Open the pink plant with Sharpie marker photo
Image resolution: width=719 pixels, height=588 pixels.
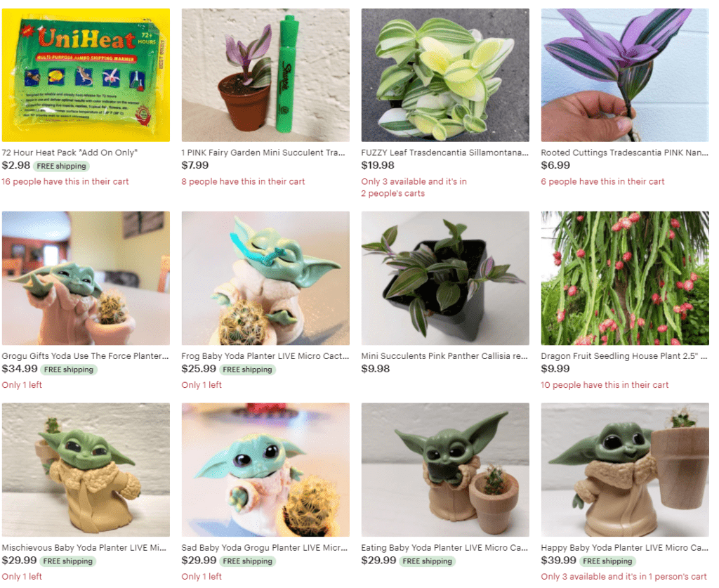(x=265, y=74)
